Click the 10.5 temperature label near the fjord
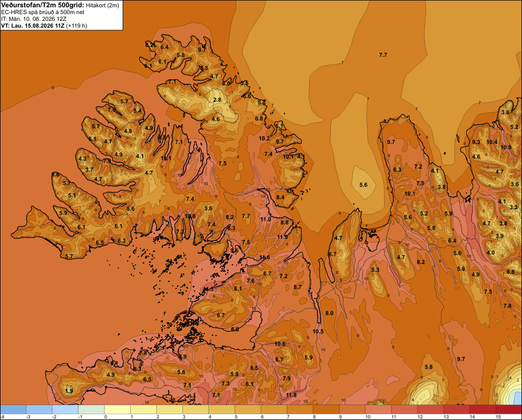Image resolution: width=522 pixels, height=420 pixels. [318, 331]
